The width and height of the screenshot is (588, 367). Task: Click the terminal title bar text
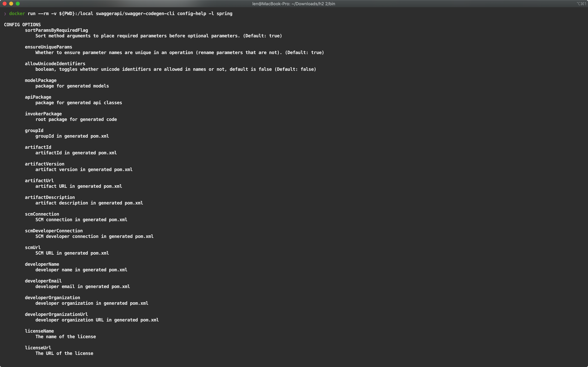294,4
